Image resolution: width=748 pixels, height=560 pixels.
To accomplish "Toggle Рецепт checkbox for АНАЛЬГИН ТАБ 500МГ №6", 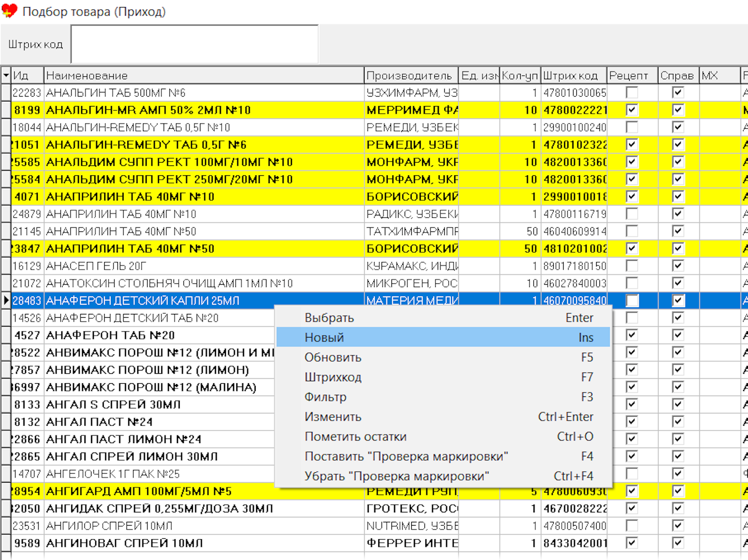I will pyautogui.click(x=632, y=93).
